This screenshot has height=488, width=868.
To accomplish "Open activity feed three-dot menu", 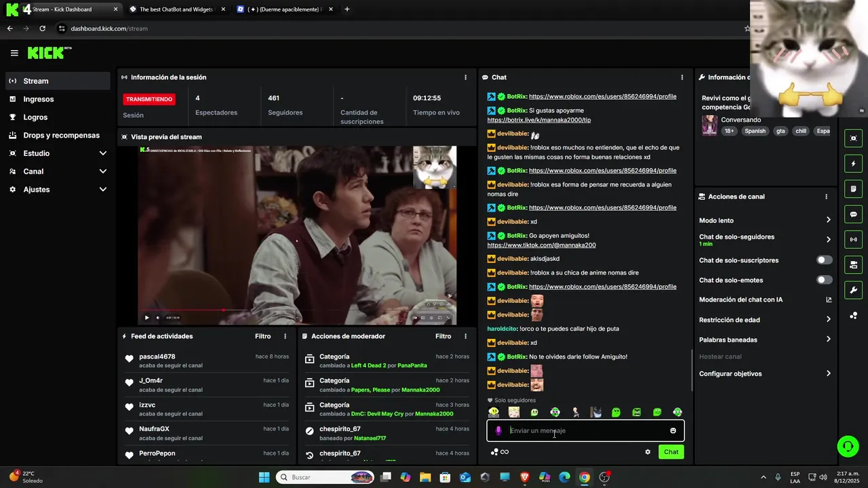I will click(285, 336).
